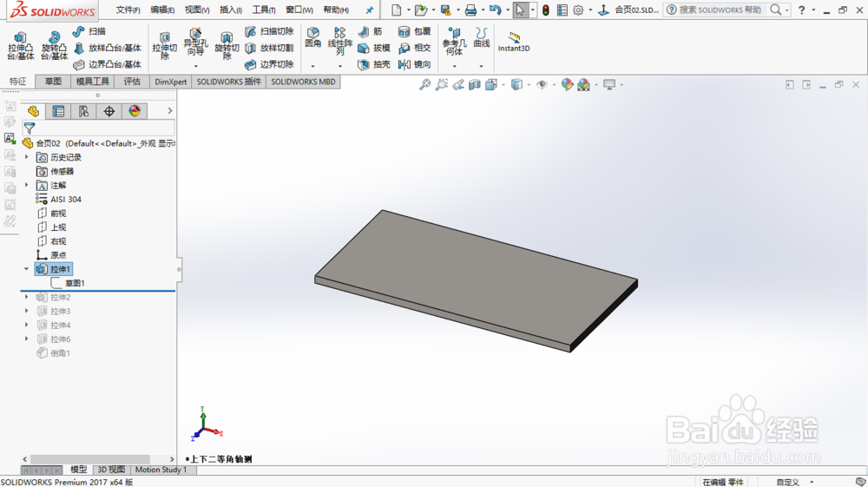
Task: Expand manager tabs with right chevron
Action: click(x=170, y=111)
